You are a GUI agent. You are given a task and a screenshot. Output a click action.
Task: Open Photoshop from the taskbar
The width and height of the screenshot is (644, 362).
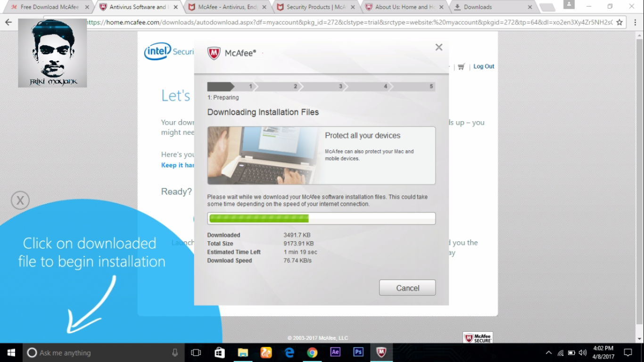358,352
